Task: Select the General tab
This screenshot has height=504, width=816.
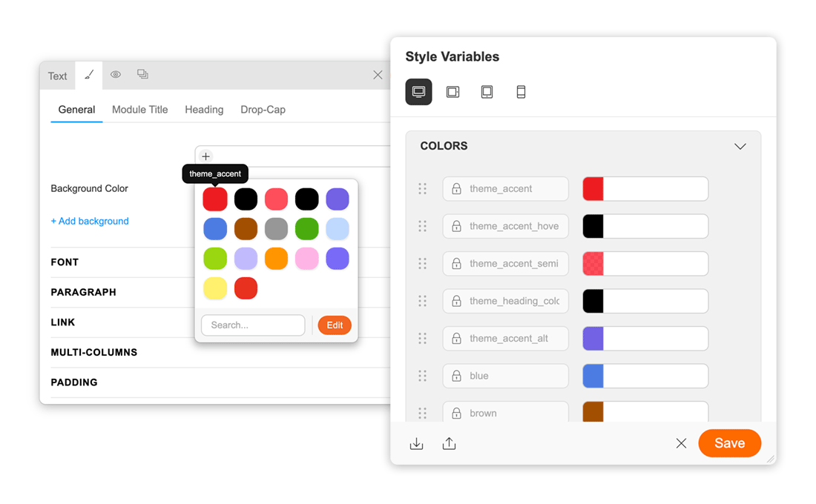Action: pyautogui.click(x=76, y=110)
